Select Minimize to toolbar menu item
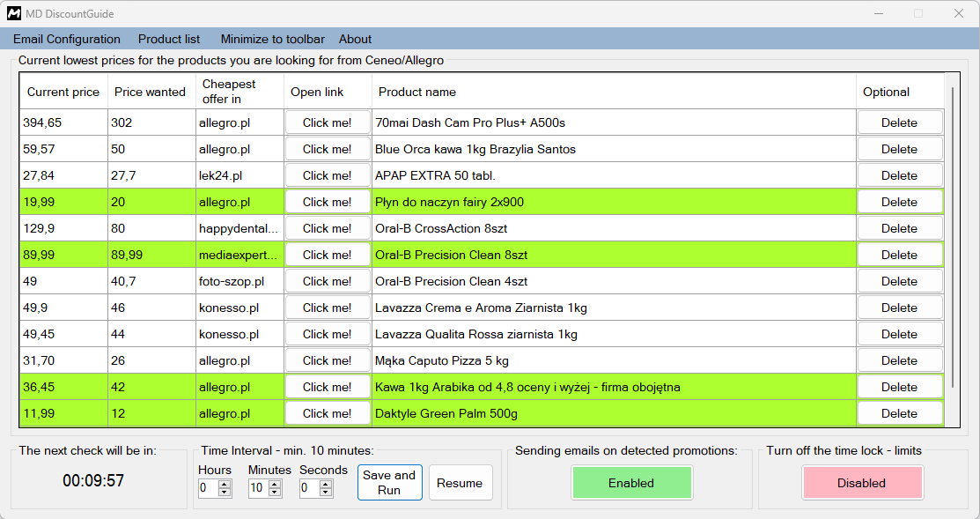Screen dimensions: 980x519 (x=272, y=39)
